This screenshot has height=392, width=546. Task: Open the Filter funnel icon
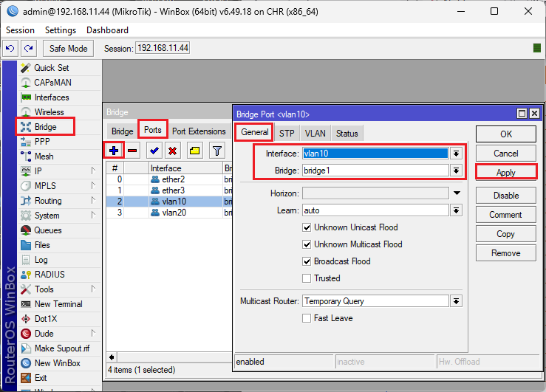point(217,151)
